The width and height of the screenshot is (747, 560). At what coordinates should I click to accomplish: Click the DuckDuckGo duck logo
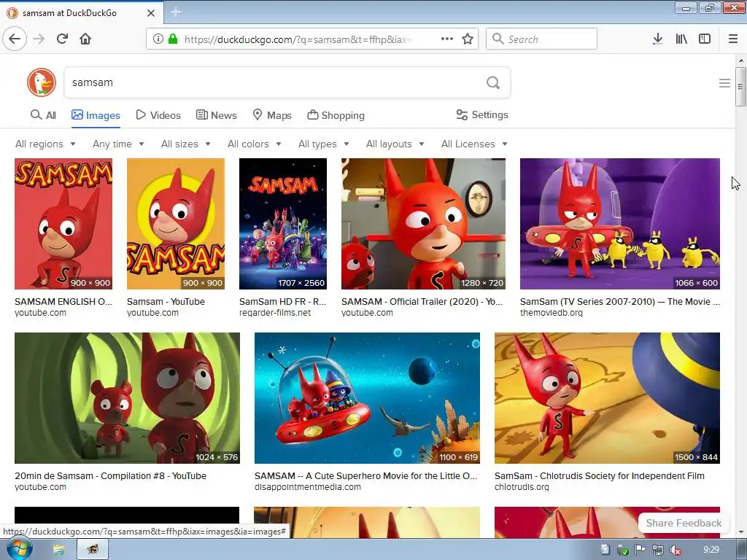[x=42, y=82]
